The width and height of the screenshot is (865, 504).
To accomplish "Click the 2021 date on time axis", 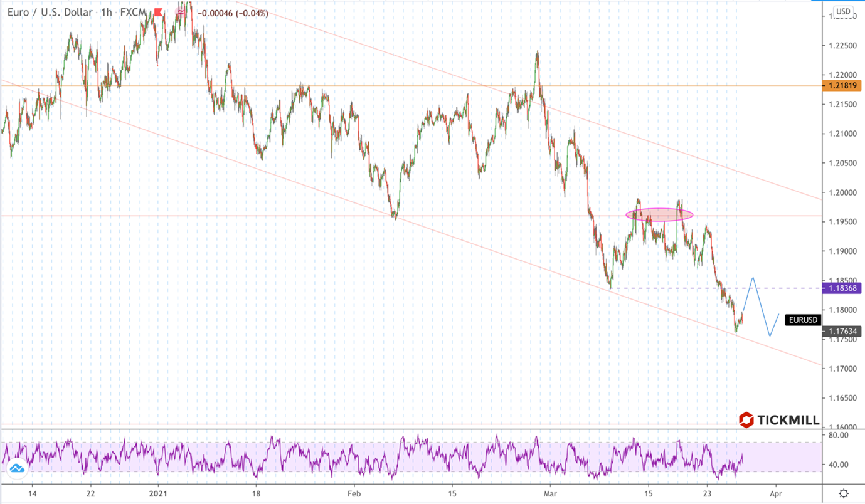I will click(x=159, y=493).
